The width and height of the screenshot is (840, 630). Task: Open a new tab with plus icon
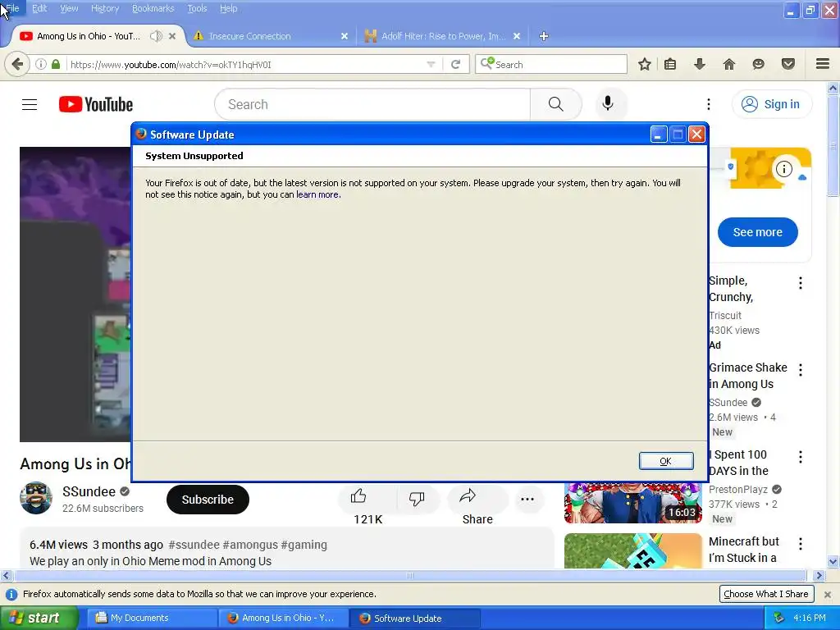point(544,36)
